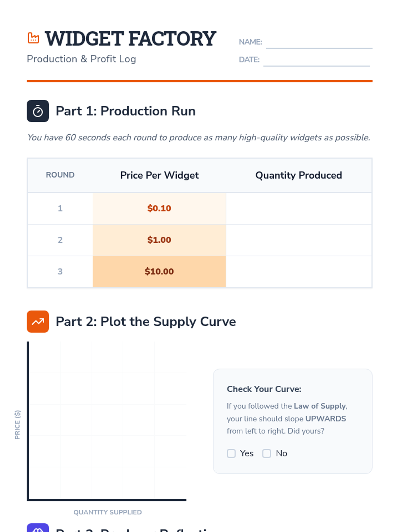The width and height of the screenshot is (399, 532).
Task: Check the Yes checkbox
Action: pyautogui.click(x=231, y=454)
